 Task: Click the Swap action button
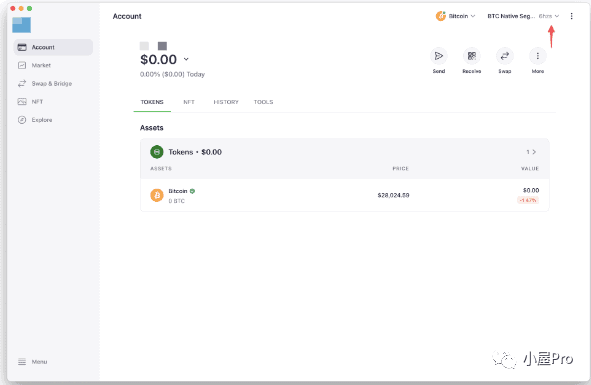point(505,56)
